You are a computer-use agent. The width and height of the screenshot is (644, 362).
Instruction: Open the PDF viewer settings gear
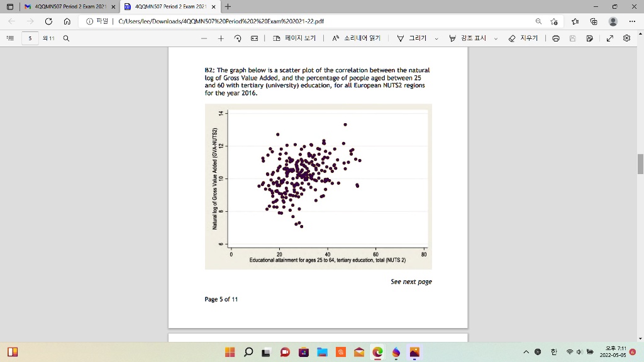626,38
